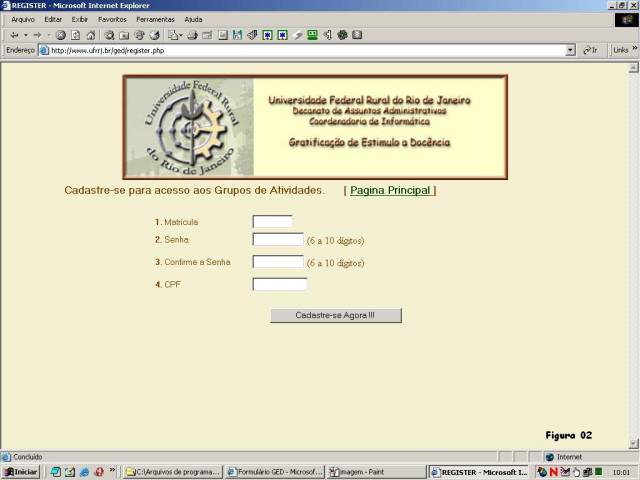This screenshot has height=480, width=640.
Task: Open the Exibir menu
Action: click(x=80, y=20)
